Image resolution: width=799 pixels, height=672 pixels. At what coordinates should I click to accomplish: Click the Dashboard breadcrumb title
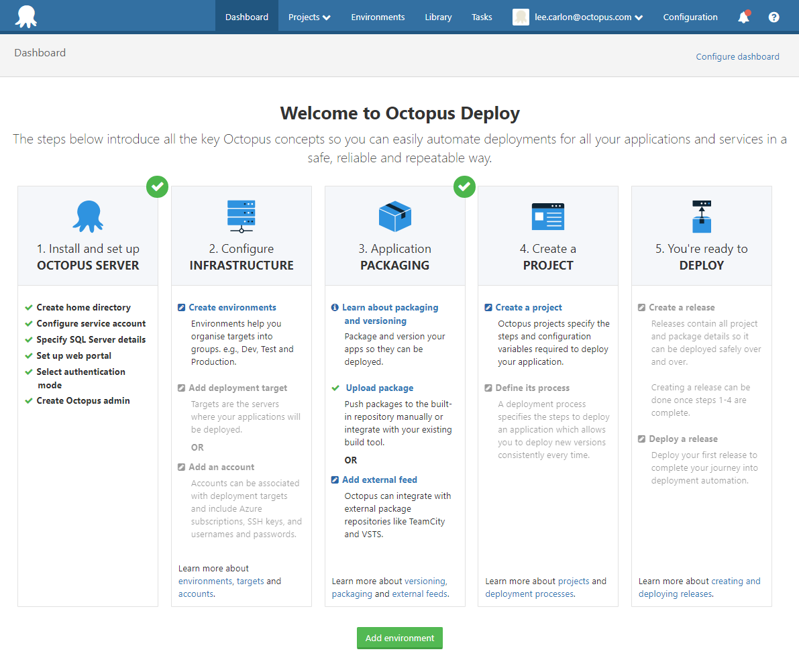click(40, 52)
